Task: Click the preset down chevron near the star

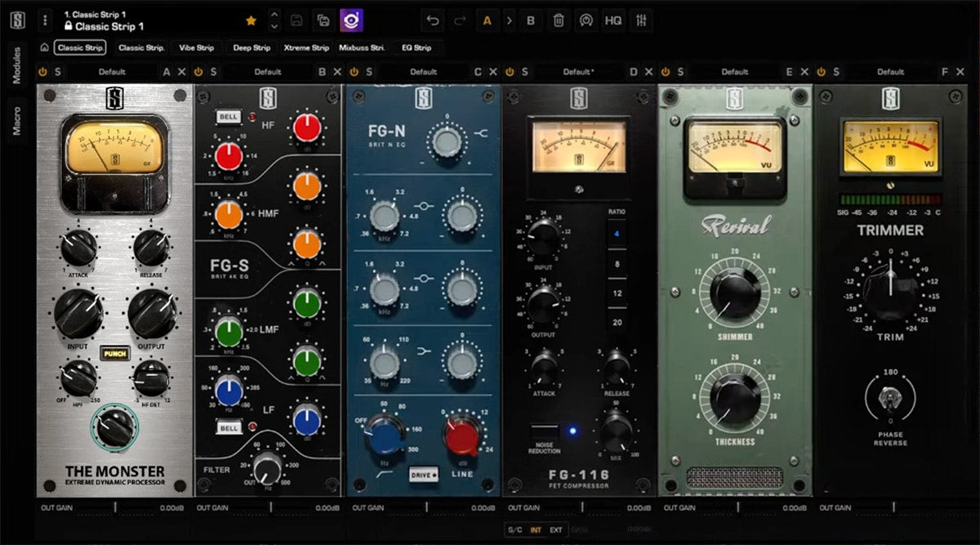Action: pyautogui.click(x=274, y=25)
